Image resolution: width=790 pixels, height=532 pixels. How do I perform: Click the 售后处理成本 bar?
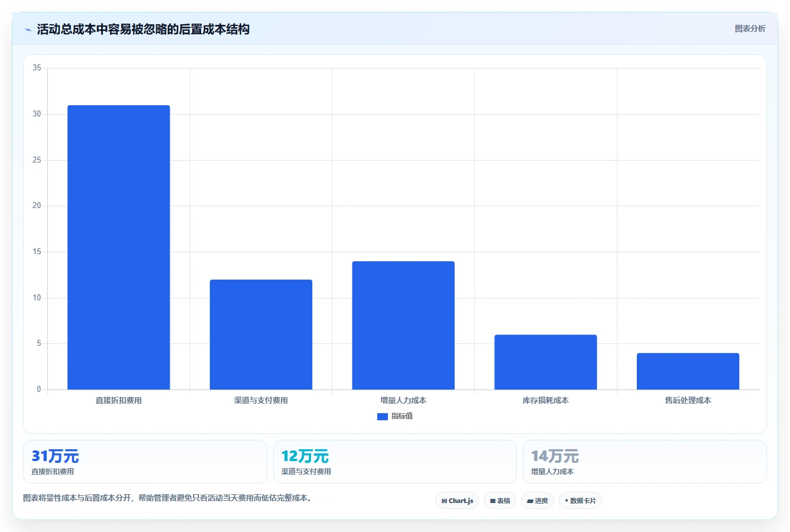[x=688, y=371]
